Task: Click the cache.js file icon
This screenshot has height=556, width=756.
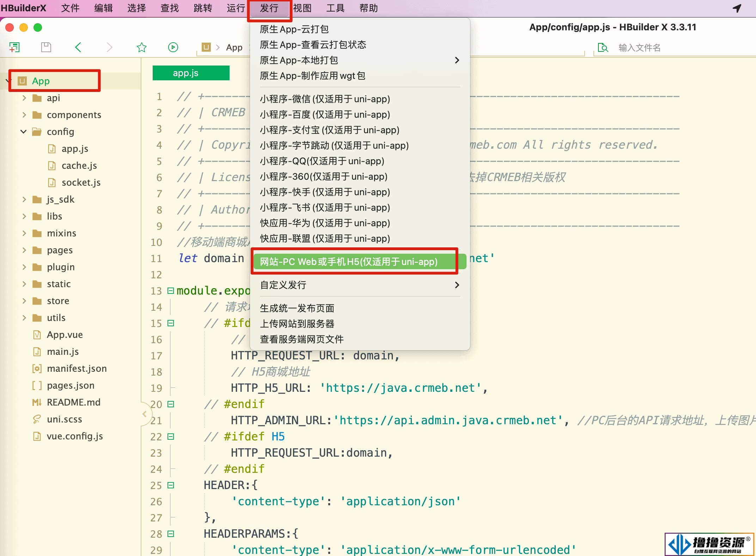Action: tap(52, 166)
